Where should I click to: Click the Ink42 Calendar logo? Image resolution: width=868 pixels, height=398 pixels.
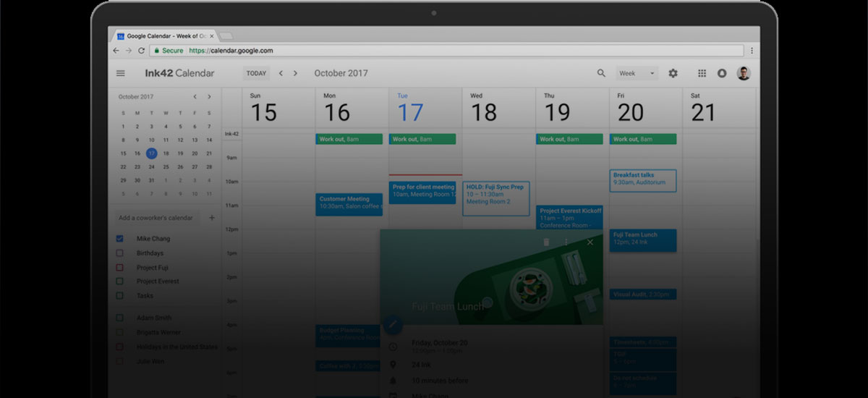click(179, 73)
